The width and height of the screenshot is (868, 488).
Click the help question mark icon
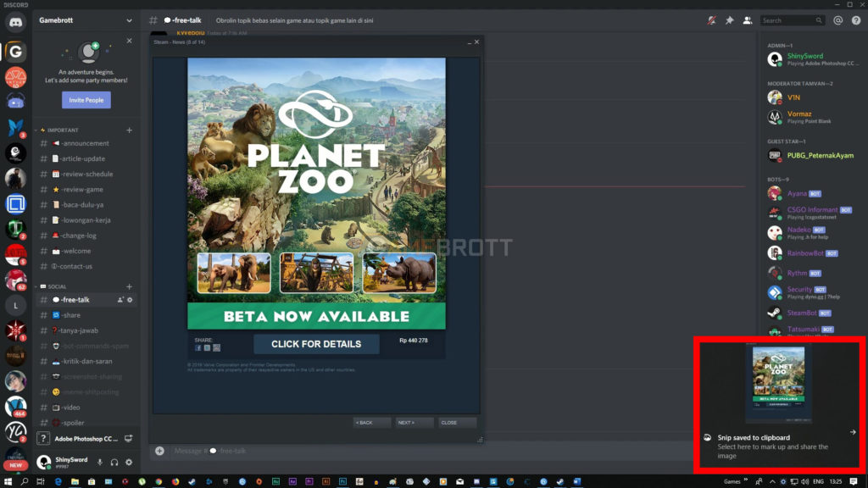click(856, 19)
